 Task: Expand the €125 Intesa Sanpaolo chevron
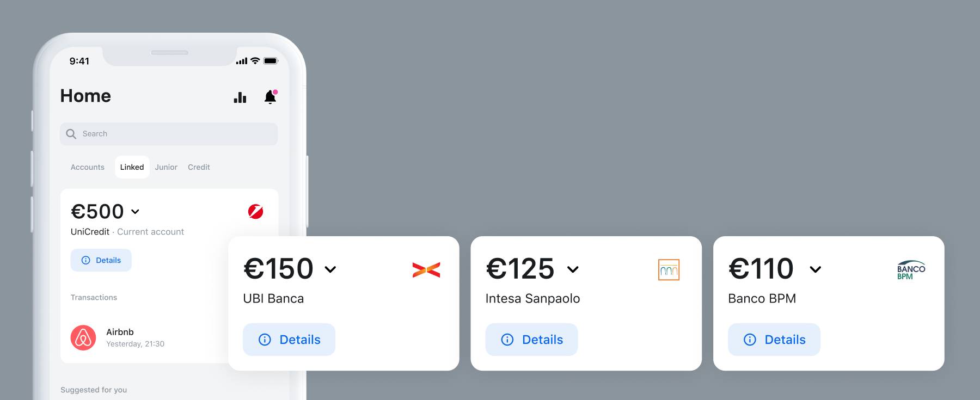coord(573,269)
